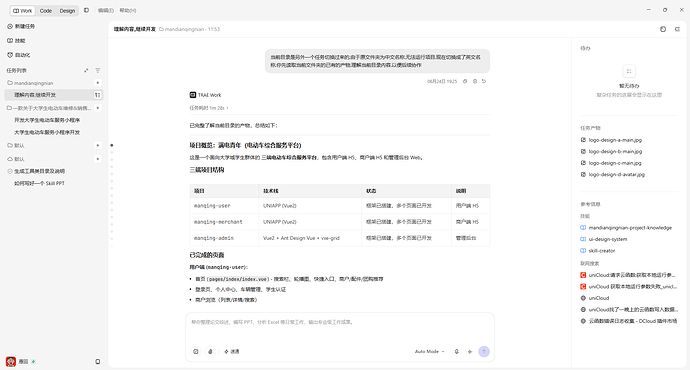Open options on 理解内容,继续开发 task row
The width and height of the screenshot is (690, 370).
pos(97,95)
